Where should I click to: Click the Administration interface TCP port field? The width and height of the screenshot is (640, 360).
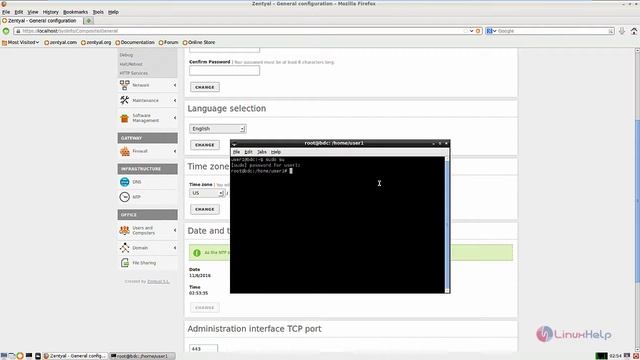coord(203,349)
